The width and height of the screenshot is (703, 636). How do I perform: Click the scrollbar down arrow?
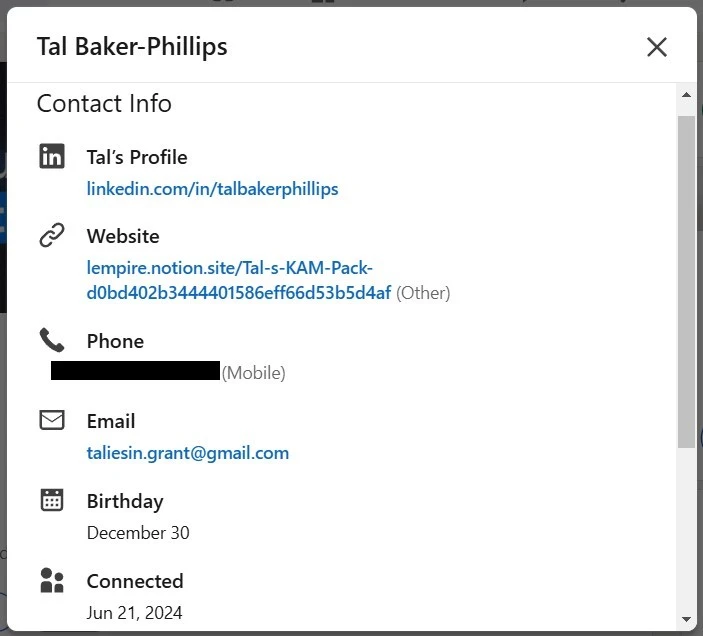point(686,620)
